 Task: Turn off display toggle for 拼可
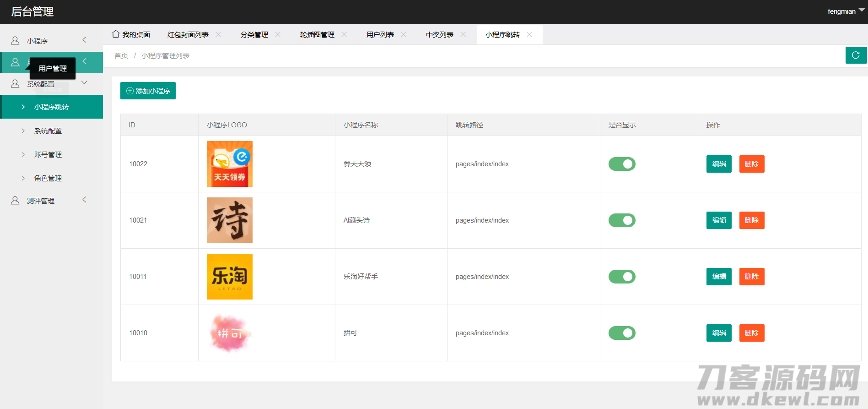click(621, 333)
